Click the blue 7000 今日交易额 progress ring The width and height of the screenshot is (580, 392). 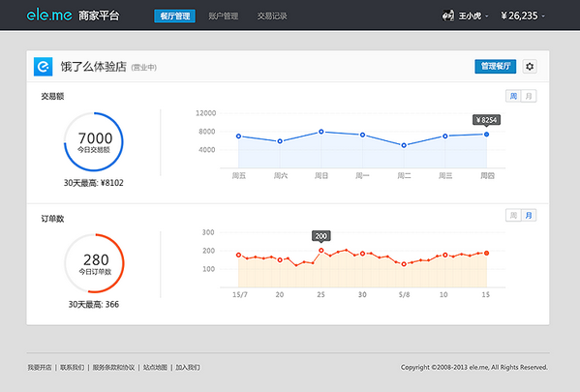coord(94,141)
